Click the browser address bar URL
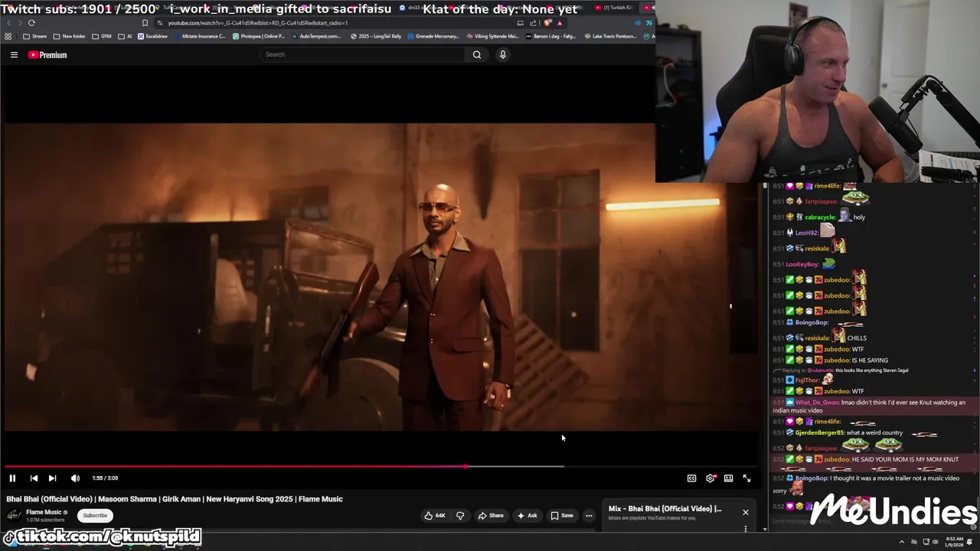 [258, 23]
